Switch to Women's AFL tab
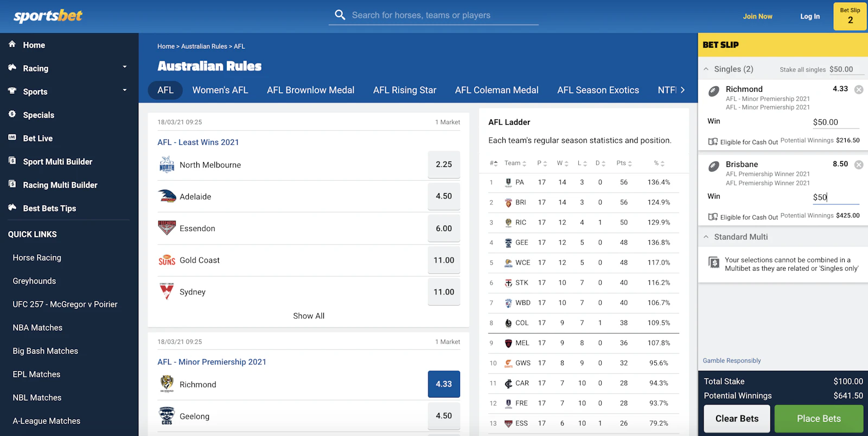The image size is (868, 436). click(x=220, y=90)
